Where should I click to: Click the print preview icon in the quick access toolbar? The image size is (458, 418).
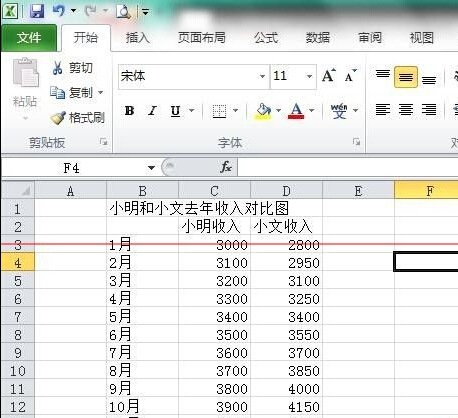pos(123,11)
